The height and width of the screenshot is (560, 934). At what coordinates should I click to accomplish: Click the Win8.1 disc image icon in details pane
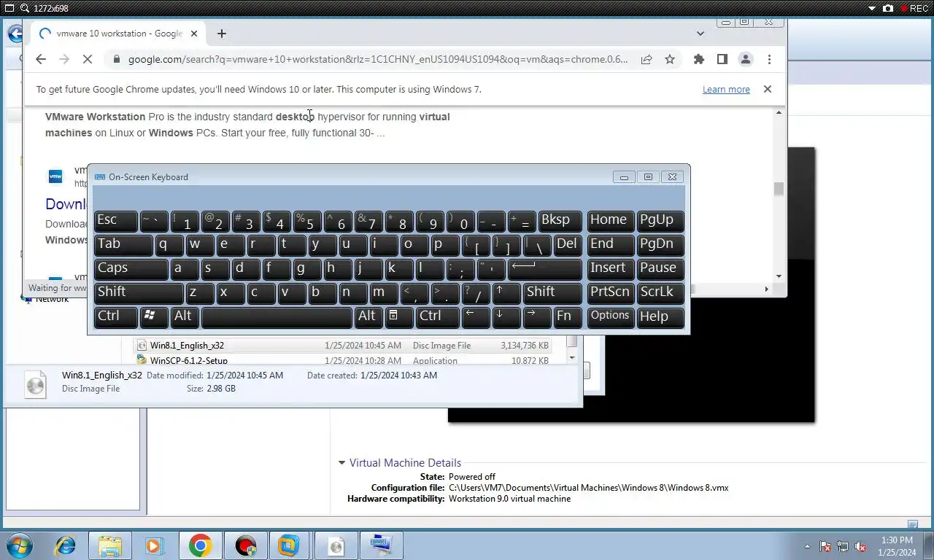click(x=35, y=384)
